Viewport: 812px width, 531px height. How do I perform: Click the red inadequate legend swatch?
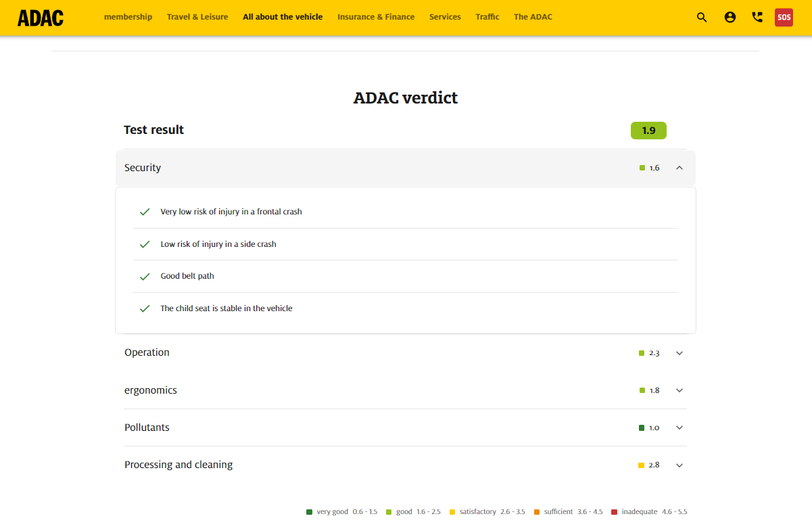[x=615, y=512]
